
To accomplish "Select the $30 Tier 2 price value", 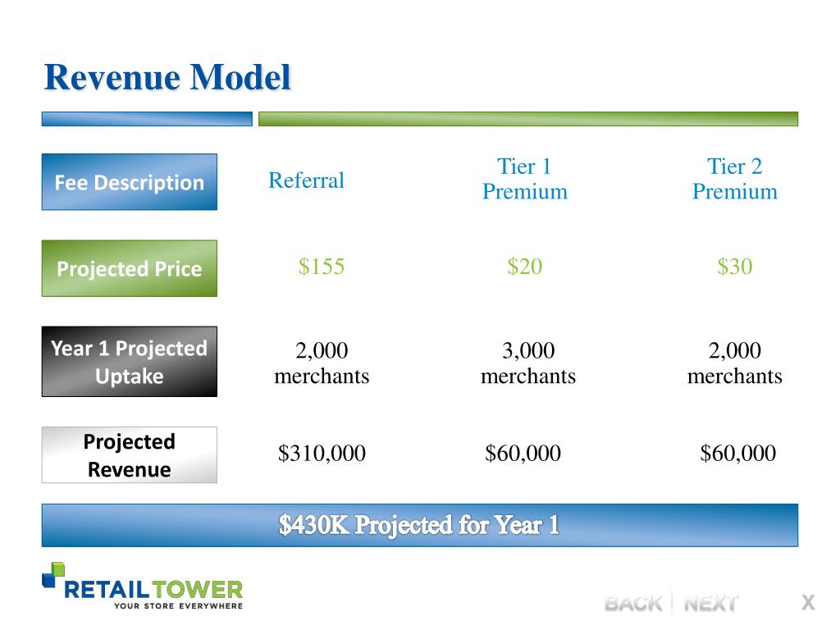I will (734, 267).
